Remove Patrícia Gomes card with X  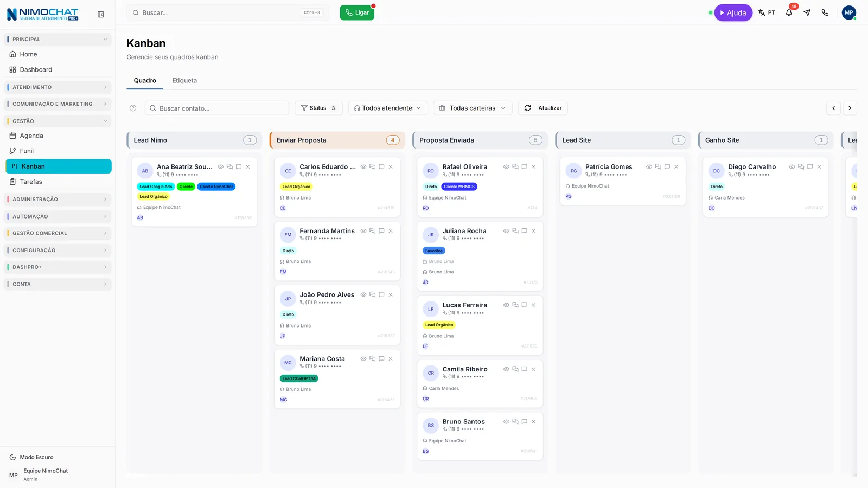pos(676,167)
